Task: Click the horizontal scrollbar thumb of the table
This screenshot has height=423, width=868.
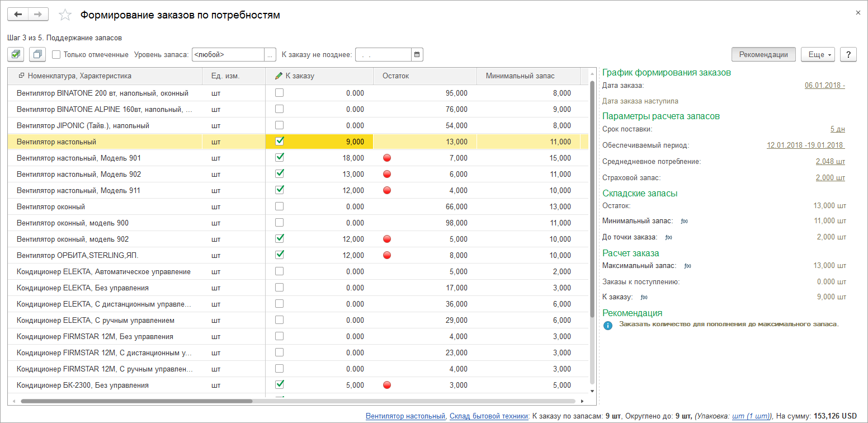Action: 136,401
